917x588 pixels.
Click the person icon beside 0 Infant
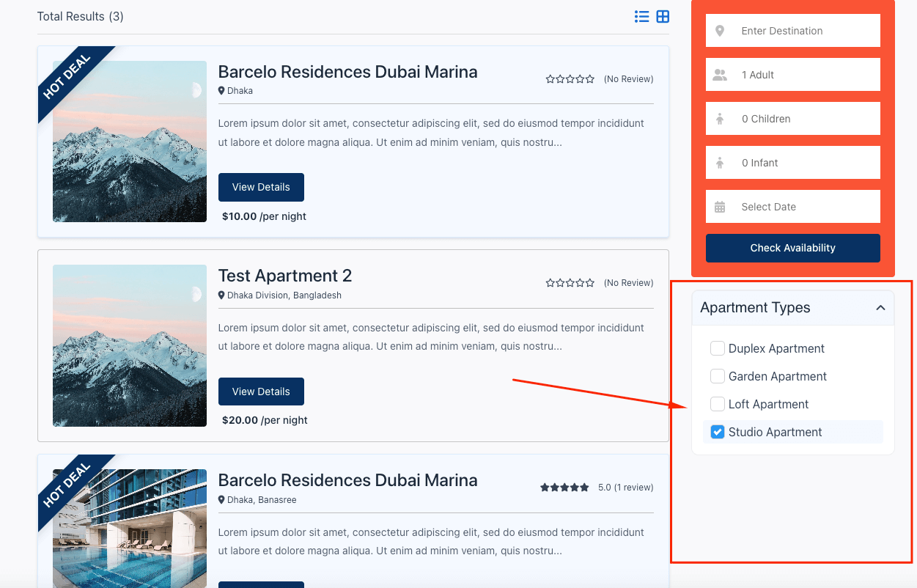[x=720, y=163]
